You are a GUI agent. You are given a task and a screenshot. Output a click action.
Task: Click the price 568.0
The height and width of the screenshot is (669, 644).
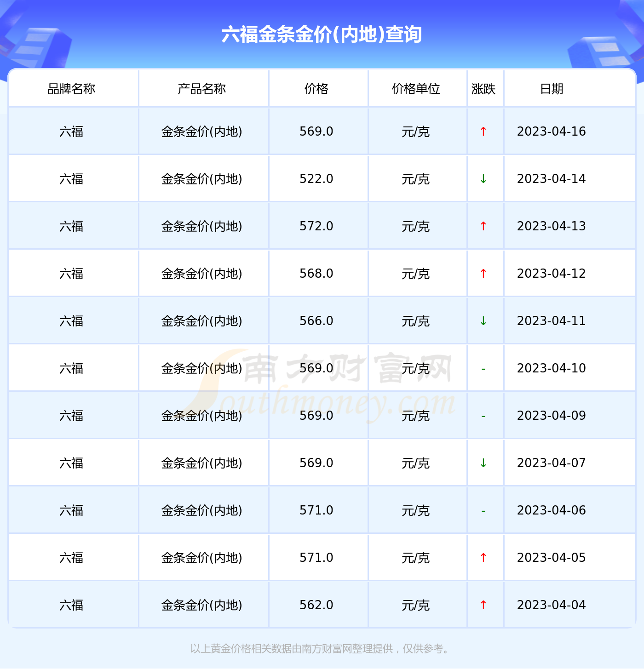(x=316, y=274)
